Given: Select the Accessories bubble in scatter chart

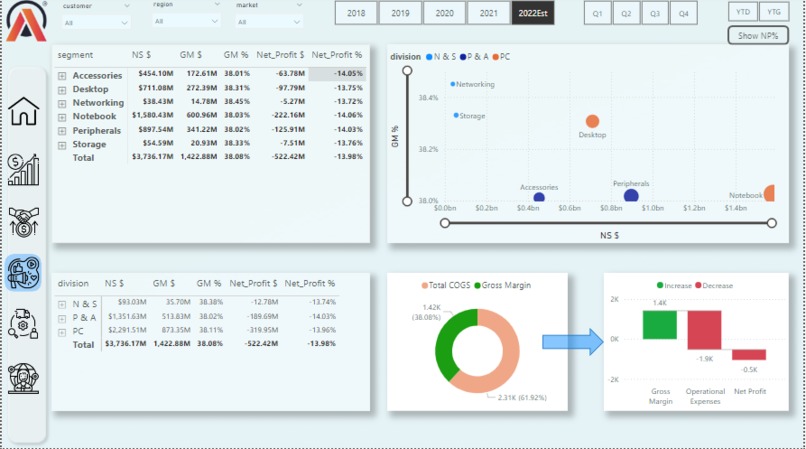Looking at the screenshot, I should tap(539, 197).
